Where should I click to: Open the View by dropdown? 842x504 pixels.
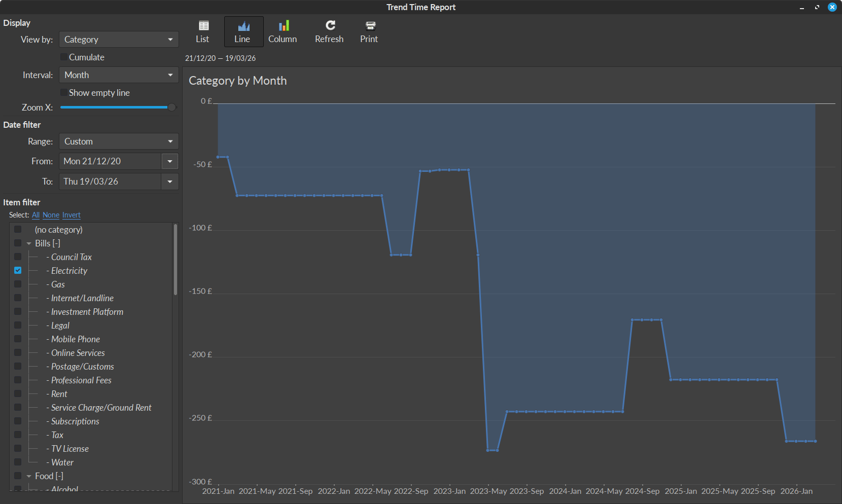pyautogui.click(x=119, y=40)
